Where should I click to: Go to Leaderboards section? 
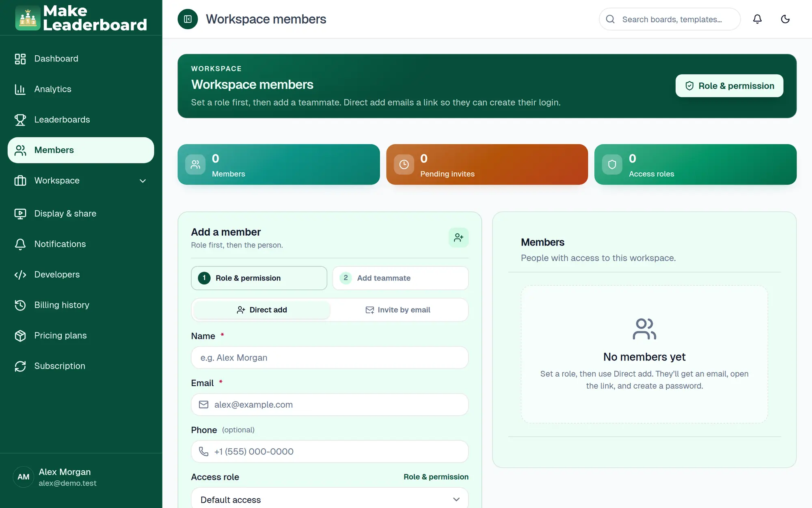81,119
